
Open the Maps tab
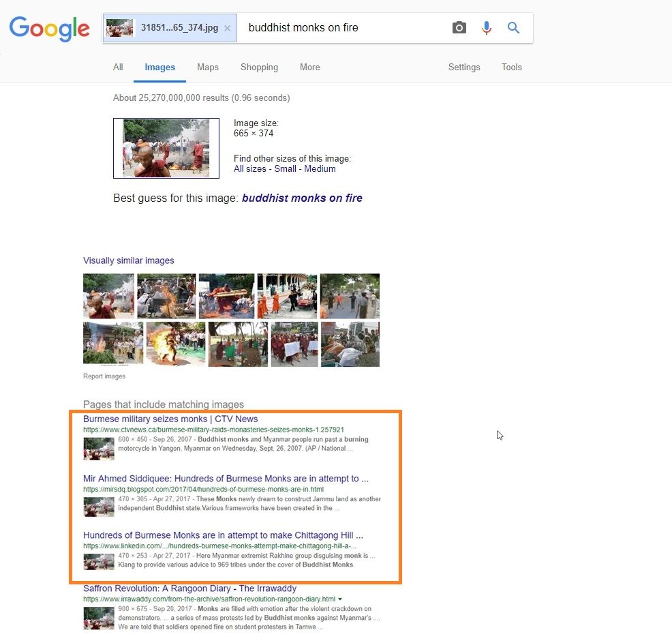coord(208,68)
